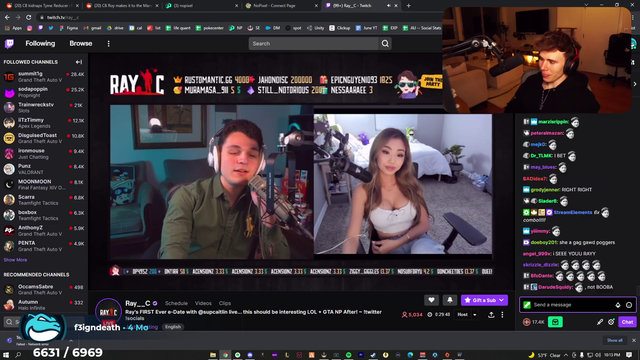The width and height of the screenshot is (640, 360).
Task: Open the channel points balance 17.4K
Action: pos(534,322)
